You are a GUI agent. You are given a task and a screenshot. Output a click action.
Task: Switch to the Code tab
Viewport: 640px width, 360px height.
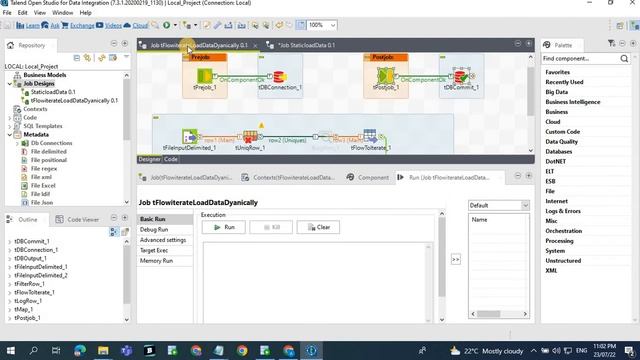click(x=171, y=159)
